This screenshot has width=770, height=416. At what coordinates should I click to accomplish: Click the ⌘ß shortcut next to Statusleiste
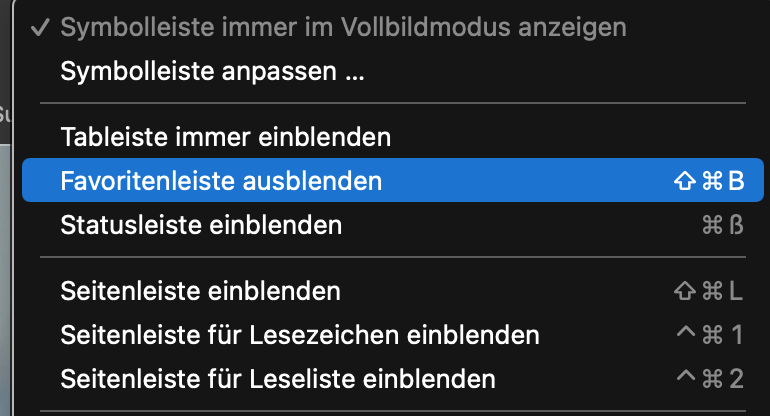(723, 225)
